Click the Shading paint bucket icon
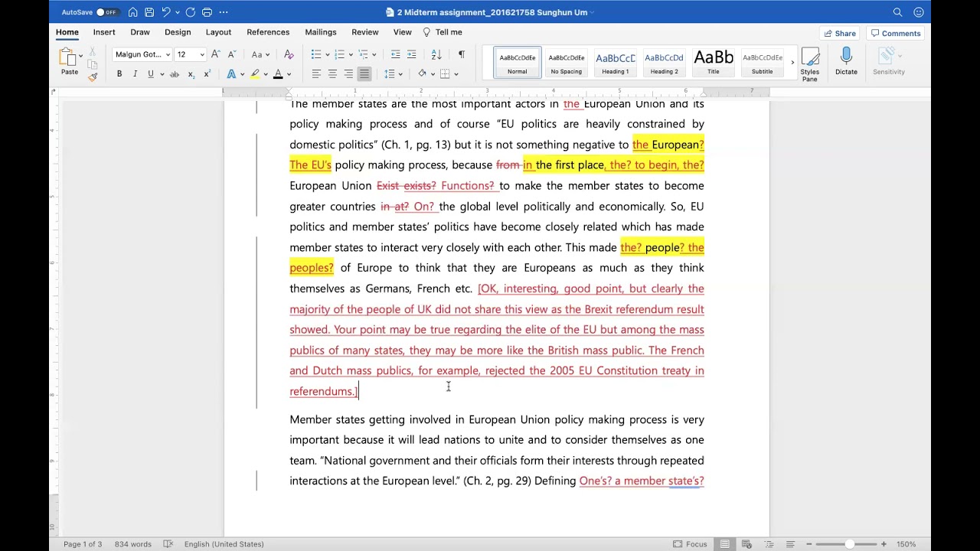Screen dimensions: 980x551 click(422, 74)
